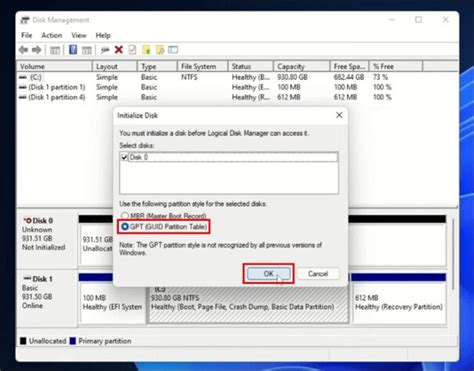
Task: Sort by the File System column header
Action: click(202, 66)
